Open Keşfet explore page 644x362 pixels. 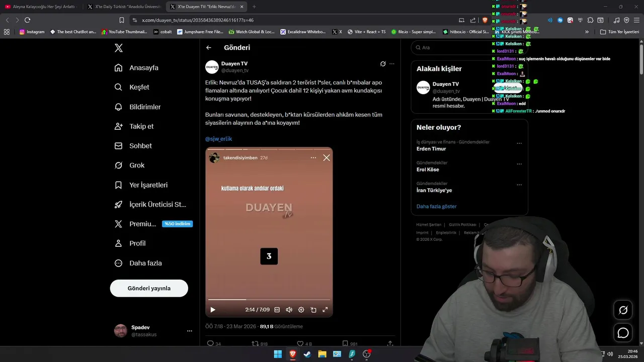(x=132, y=87)
